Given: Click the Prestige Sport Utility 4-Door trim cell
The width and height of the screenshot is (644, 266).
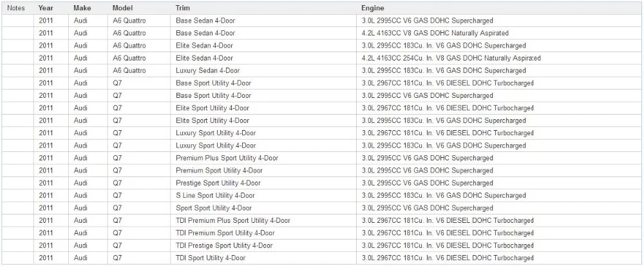Looking at the screenshot, I should click(x=263, y=183).
